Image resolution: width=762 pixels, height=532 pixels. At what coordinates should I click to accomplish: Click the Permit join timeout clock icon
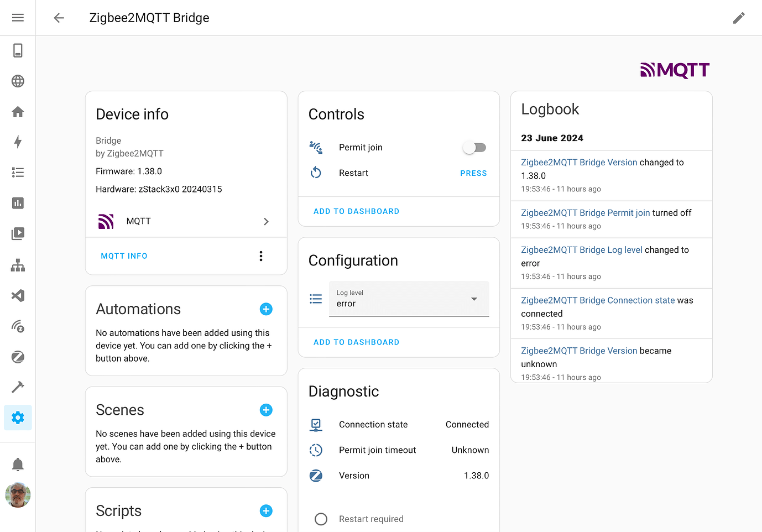click(316, 450)
